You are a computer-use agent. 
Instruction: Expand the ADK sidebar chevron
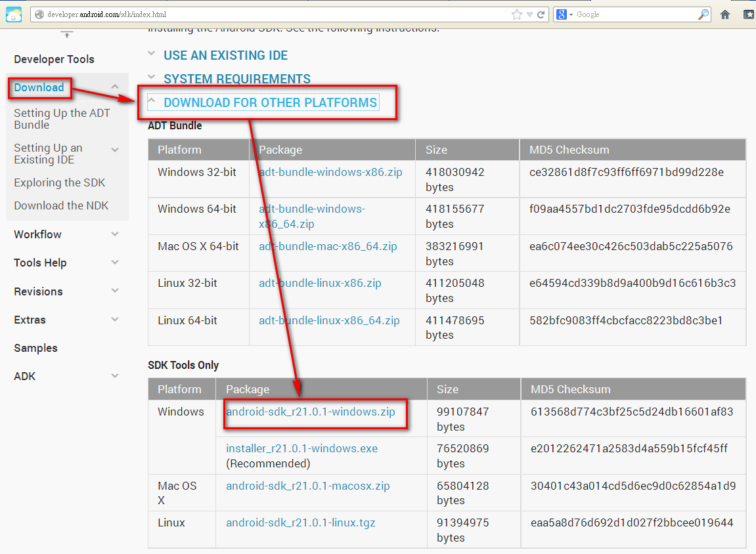pos(115,375)
